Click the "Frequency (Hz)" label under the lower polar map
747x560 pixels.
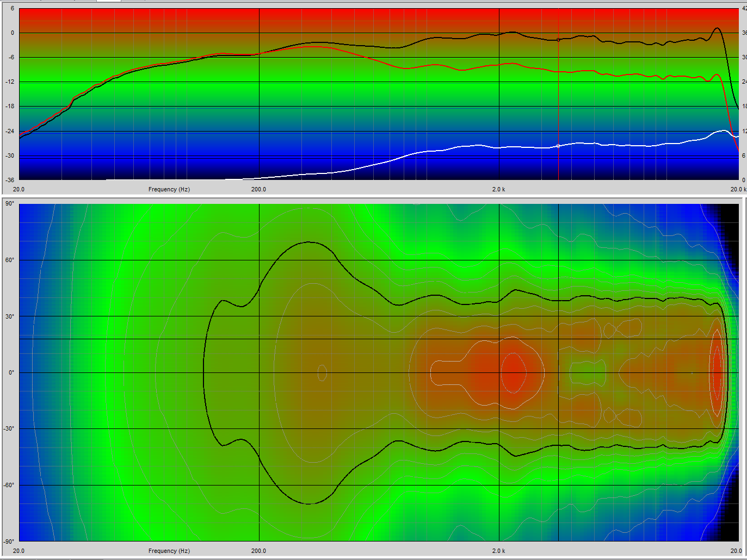(x=169, y=551)
